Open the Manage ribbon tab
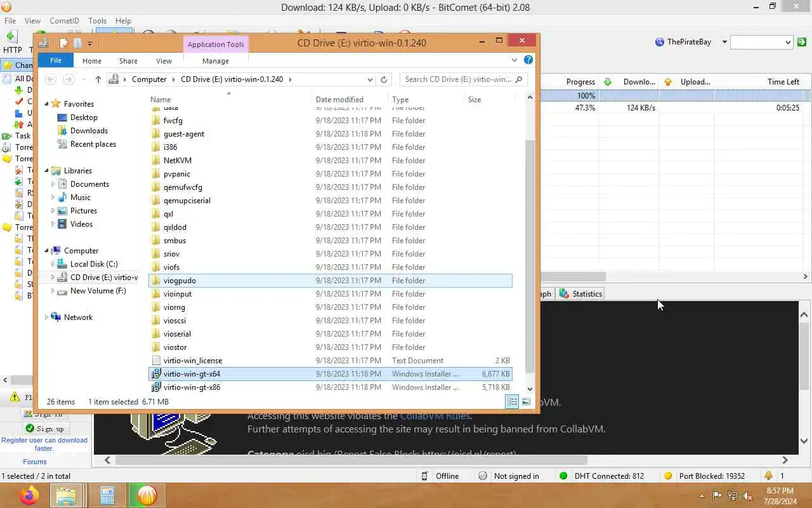 point(216,61)
